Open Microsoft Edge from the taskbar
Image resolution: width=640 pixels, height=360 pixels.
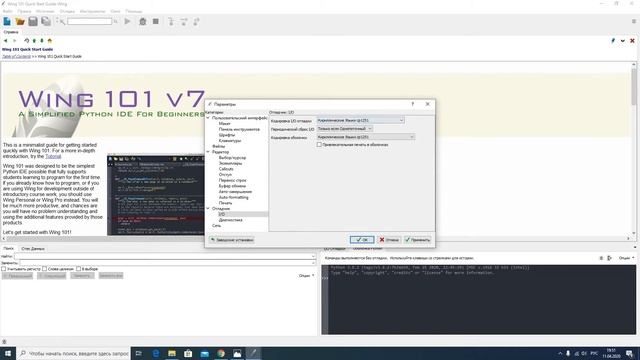click(156, 353)
